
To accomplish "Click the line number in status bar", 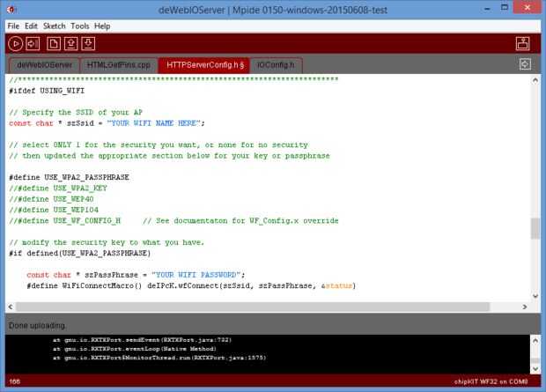I will (x=15, y=382).
